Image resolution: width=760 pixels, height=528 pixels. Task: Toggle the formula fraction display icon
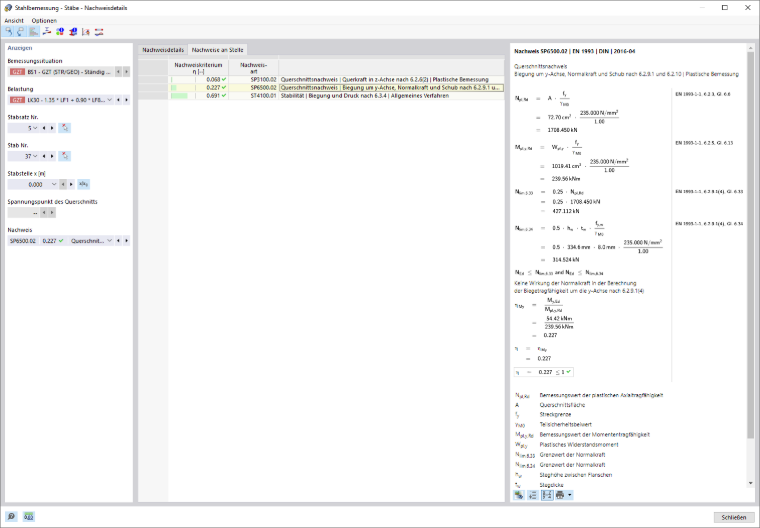pos(547,495)
